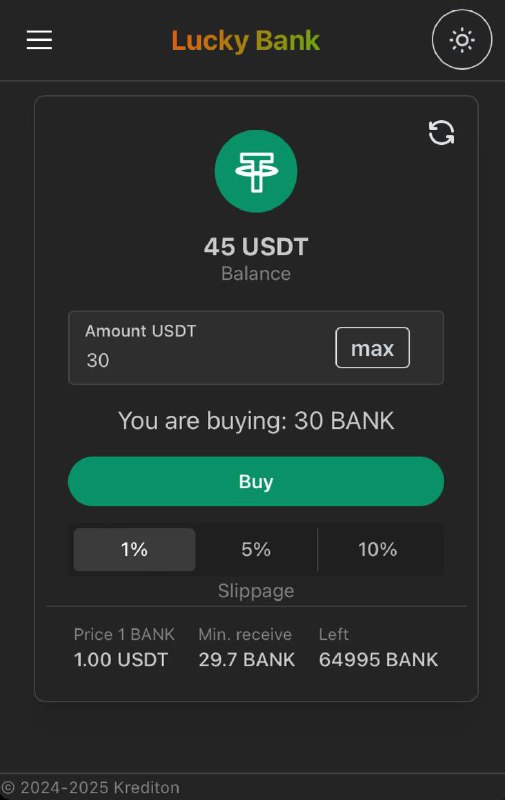Click the Left 64995 BANK value

point(378,660)
